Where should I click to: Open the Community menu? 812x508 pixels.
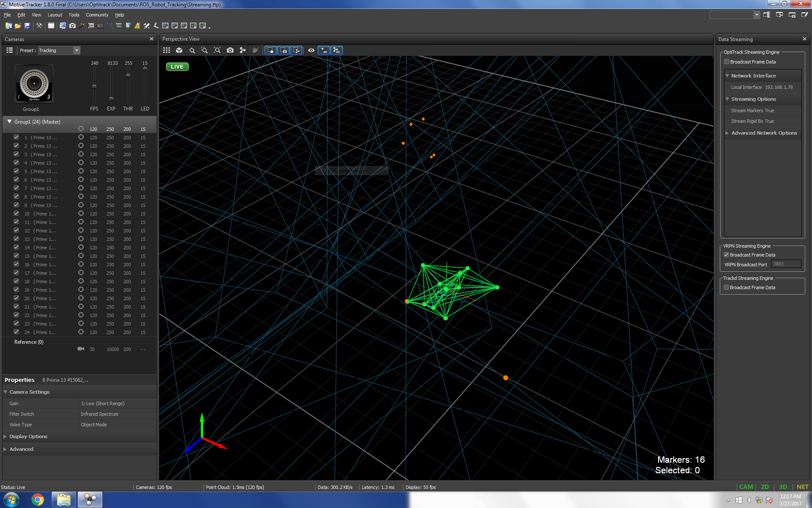coord(97,15)
